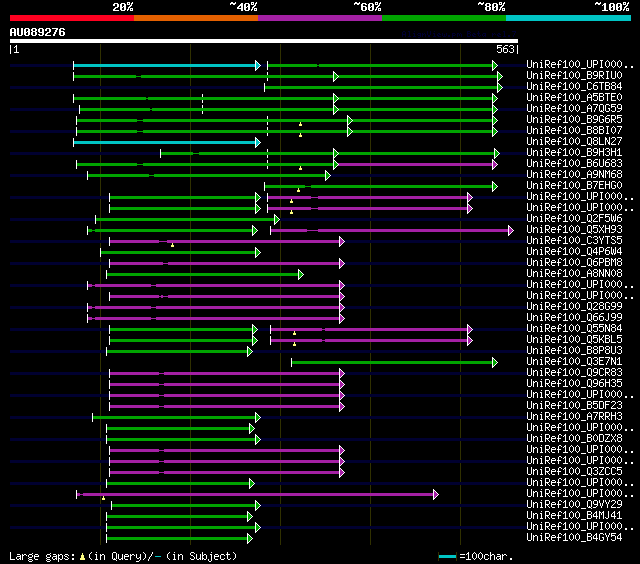Click the UniRef100_B9H3H1 label
Screen dimensions: 640x564
pyautogui.click(x=574, y=153)
